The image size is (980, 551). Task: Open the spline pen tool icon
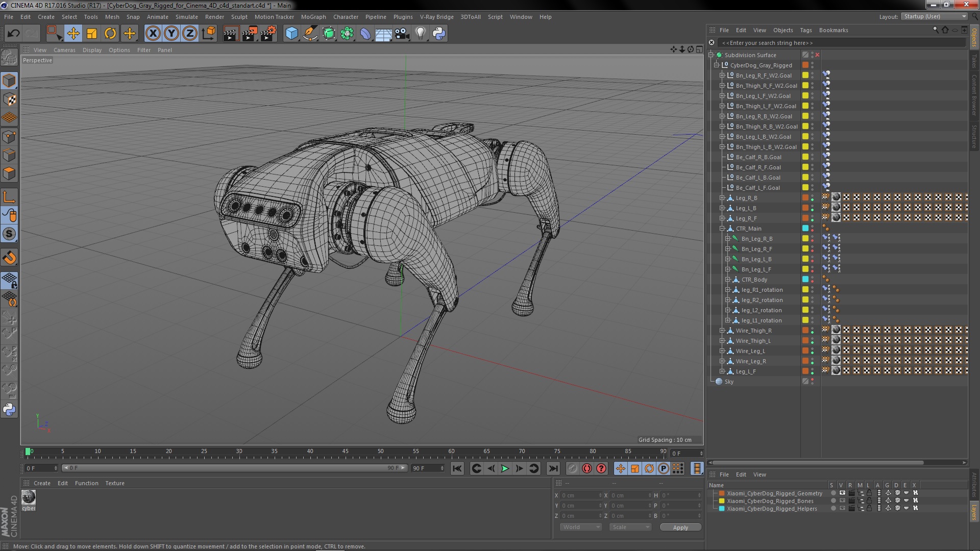(x=310, y=34)
